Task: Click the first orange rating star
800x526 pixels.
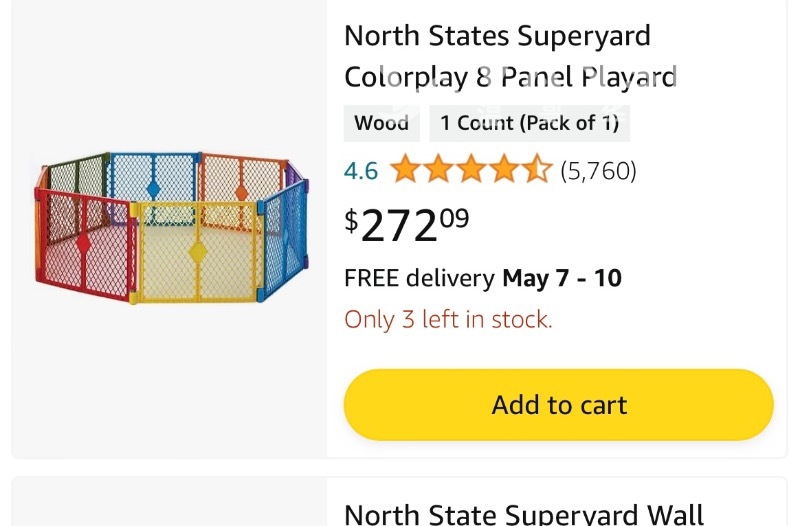Action: (405, 170)
